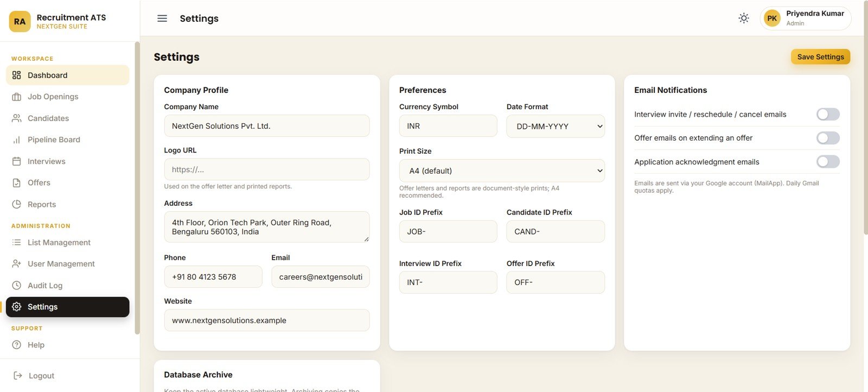Click the PK user avatar
Image resolution: width=868 pixels, height=392 pixels.
click(x=772, y=18)
